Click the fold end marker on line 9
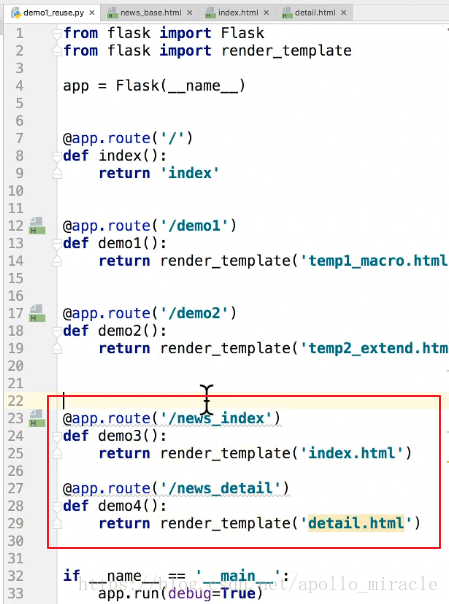Screen dimensions: 449x604 [x=57, y=174]
